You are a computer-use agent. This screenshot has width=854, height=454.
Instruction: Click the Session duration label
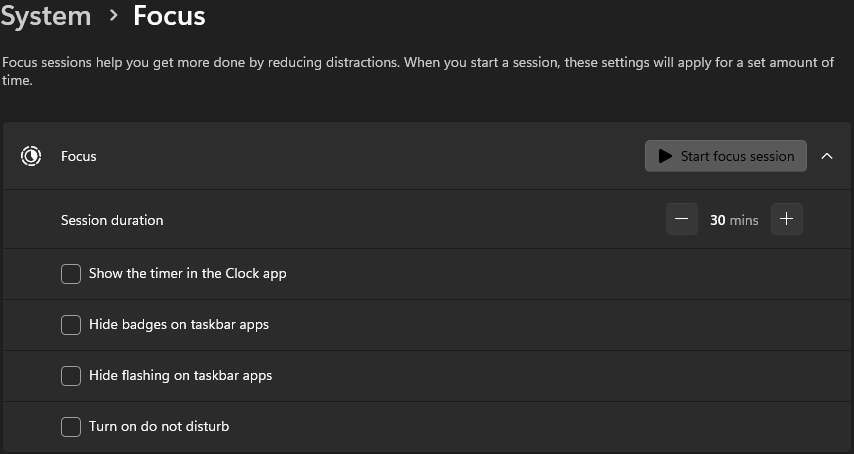[112, 220]
